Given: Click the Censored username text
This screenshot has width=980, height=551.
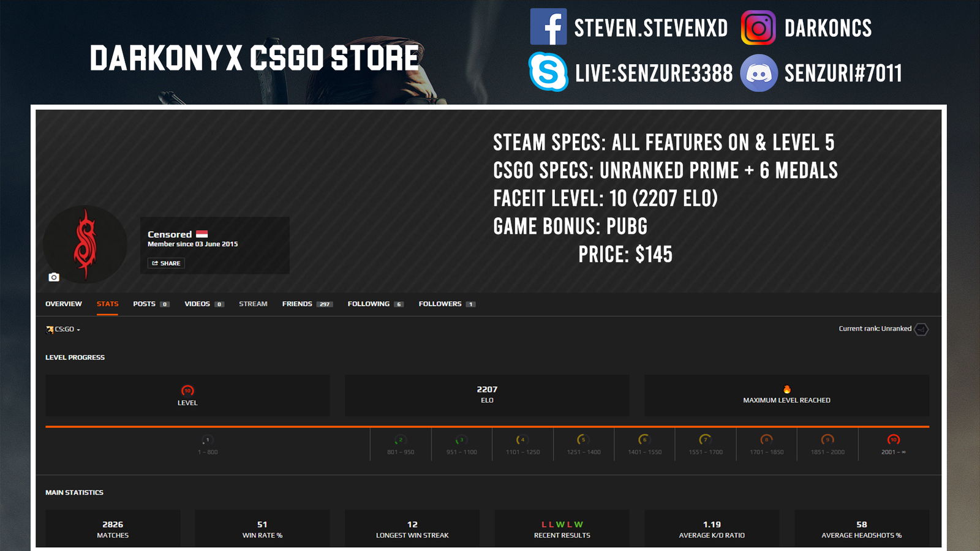Looking at the screenshot, I should [x=170, y=234].
